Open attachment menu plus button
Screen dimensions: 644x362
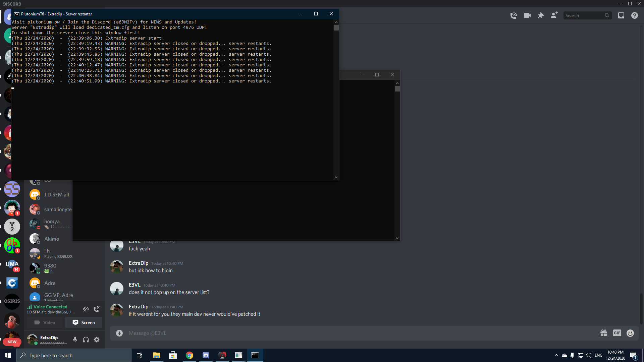119,333
